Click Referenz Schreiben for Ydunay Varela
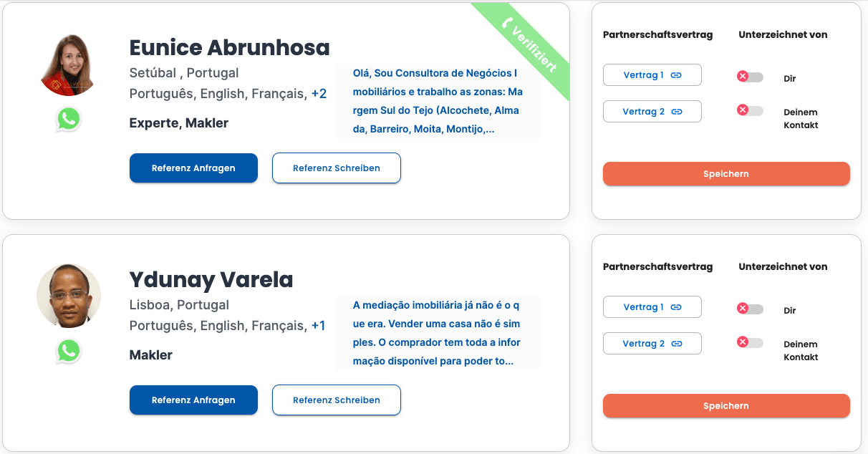The width and height of the screenshot is (868, 454). pos(337,400)
